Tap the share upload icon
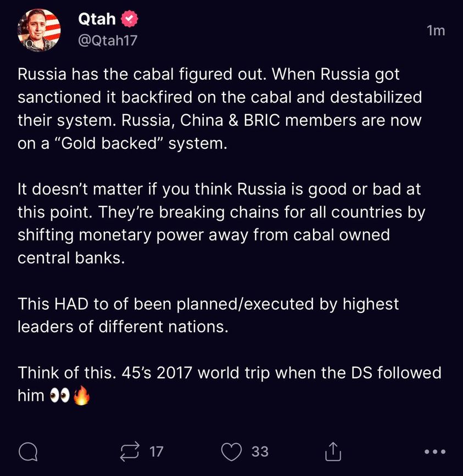 [x=333, y=452]
